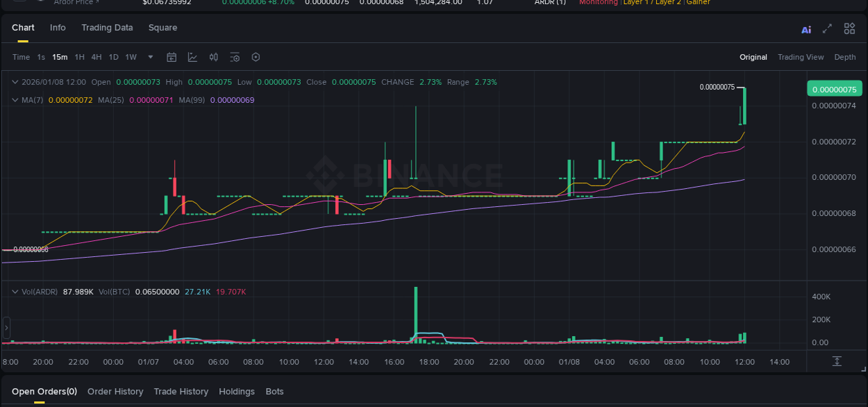Screen dimensions: 868x407
Task: Click the chart settings gear icon
Action: [256, 57]
